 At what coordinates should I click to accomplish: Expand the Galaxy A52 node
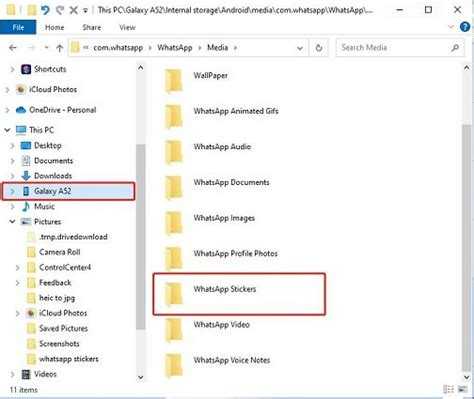coord(12,191)
